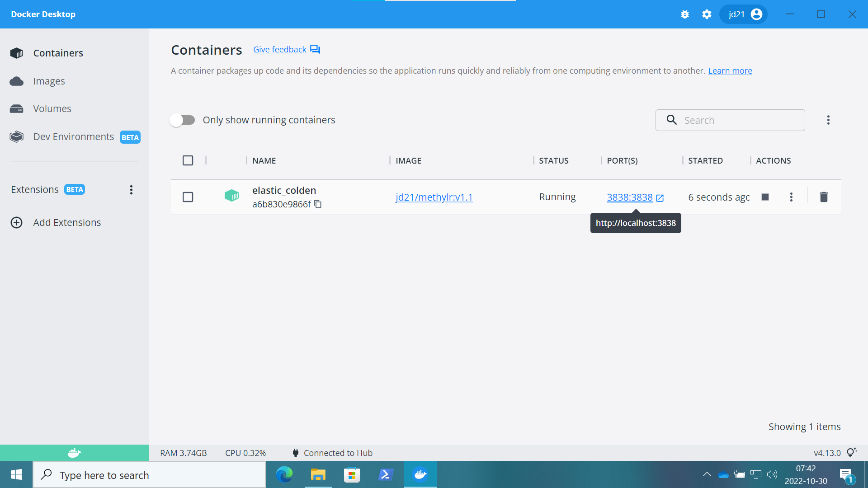Click the volume speaker icon in the system tray

click(x=772, y=474)
